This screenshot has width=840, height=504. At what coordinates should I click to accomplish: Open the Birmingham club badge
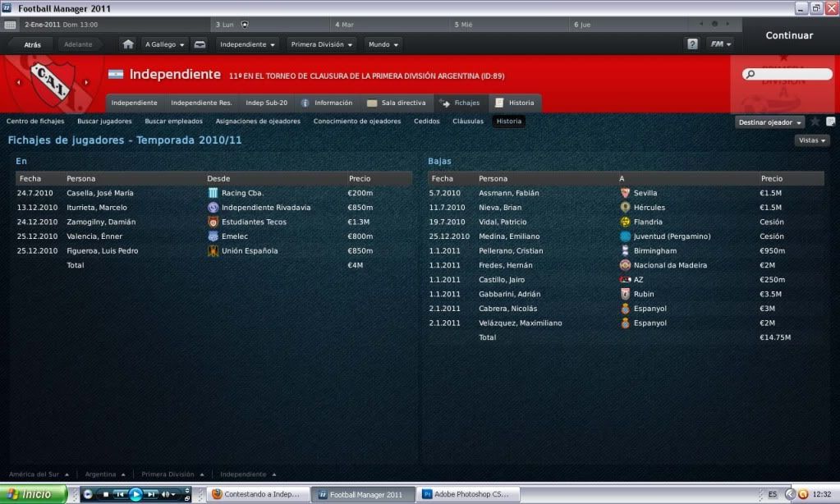point(625,250)
